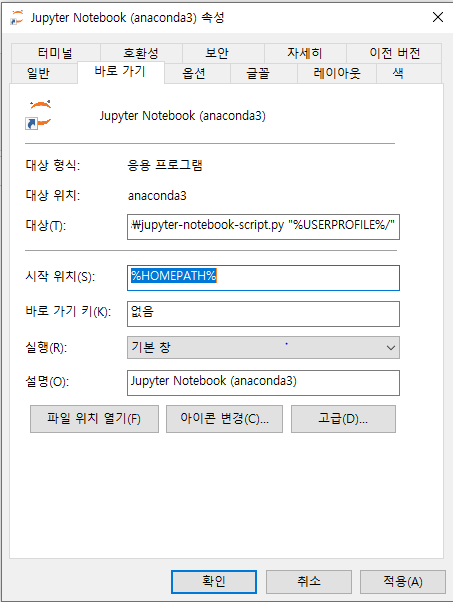This screenshot has width=453, height=602.
Task: Click the 대상(T): label
Action: coord(46,225)
